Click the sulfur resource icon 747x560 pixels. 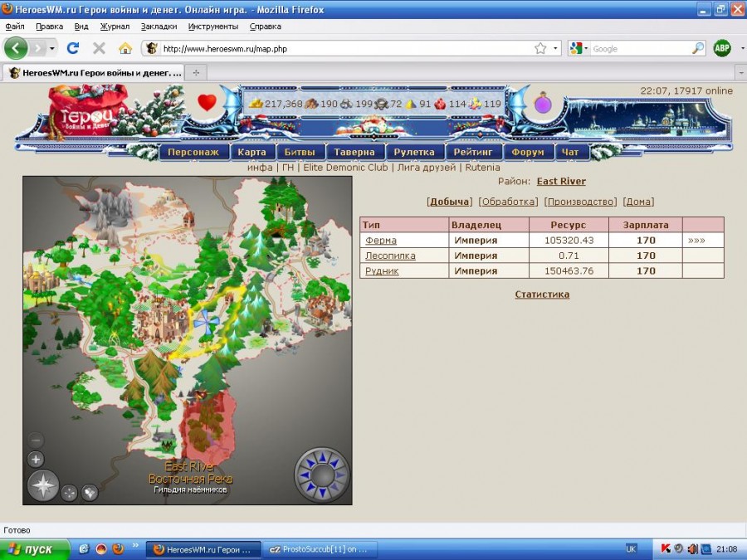click(411, 104)
